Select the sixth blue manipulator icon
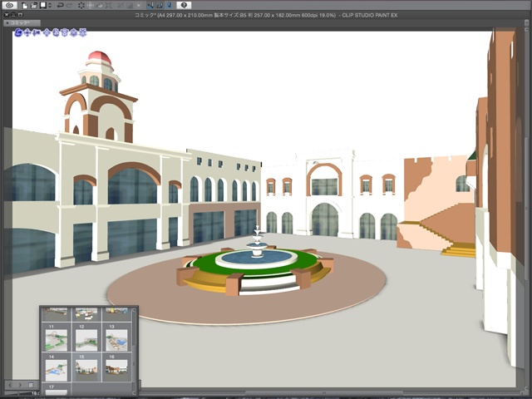This screenshot has width=532, height=399. [x=65, y=32]
